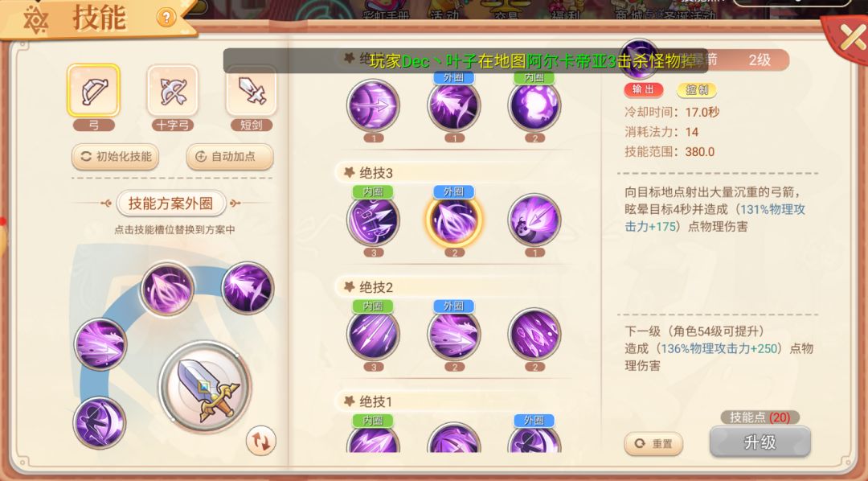
Task: Click 初始化技能 reset skills button
Action: click(115, 157)
